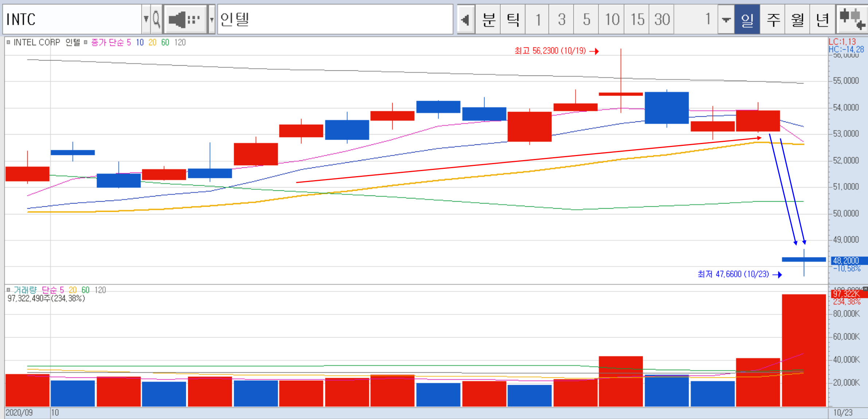868x419 pixels.
Task: Click the small square before 거래량 legend
Action: (x=8, y=290)
